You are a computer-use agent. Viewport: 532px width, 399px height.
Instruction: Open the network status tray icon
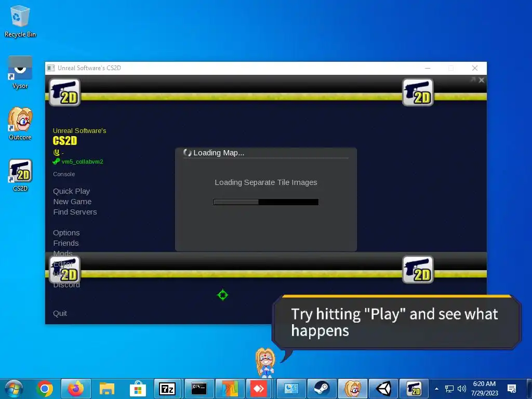point(449,389)
